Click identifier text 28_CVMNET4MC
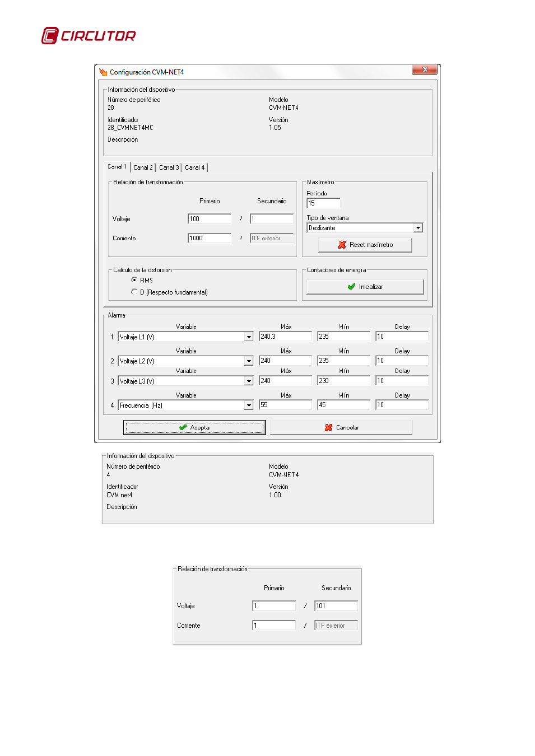Image resolution: width=535 pixels, height=756 pixels. point(131,128)
